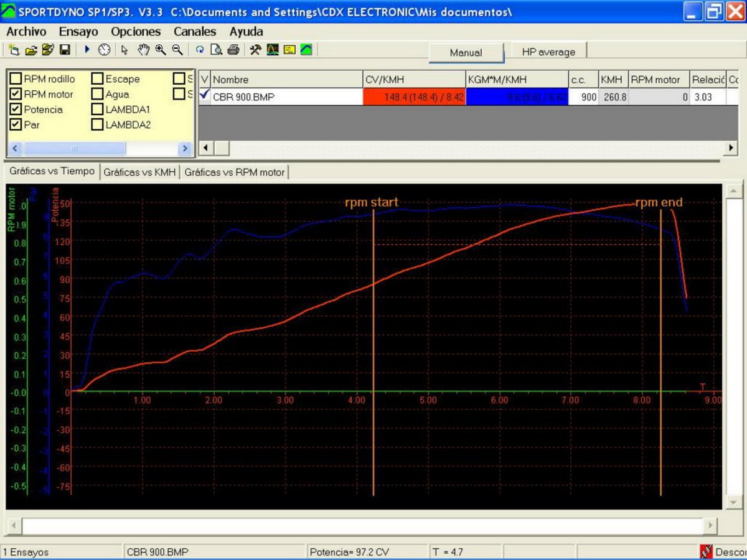Click the zoom in magnifier icon
Image resolution: width=747 pixels, height=560 pixels.
[161, 50]
